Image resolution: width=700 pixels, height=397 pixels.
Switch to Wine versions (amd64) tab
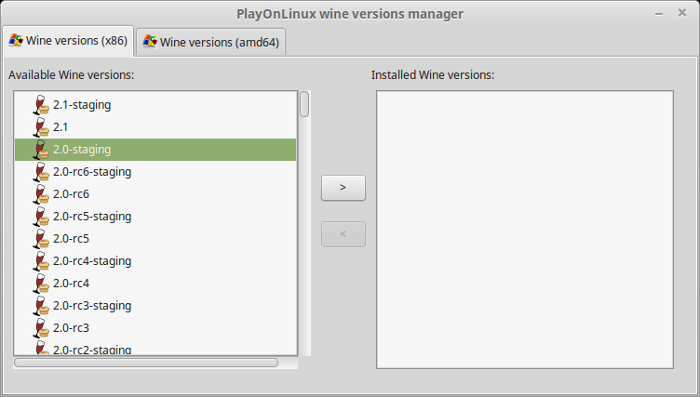click(211, 42)
